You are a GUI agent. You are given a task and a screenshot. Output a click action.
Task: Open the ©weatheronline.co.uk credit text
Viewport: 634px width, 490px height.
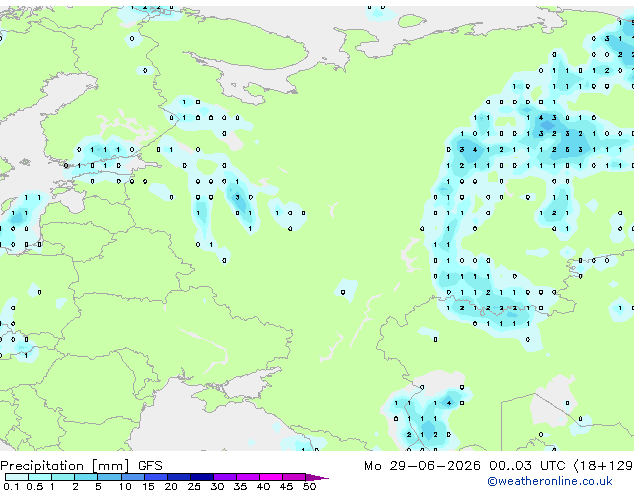click(550, 481)
